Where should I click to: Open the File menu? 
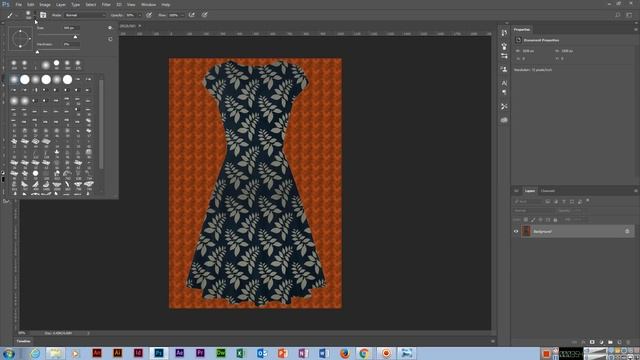[18, 4]
